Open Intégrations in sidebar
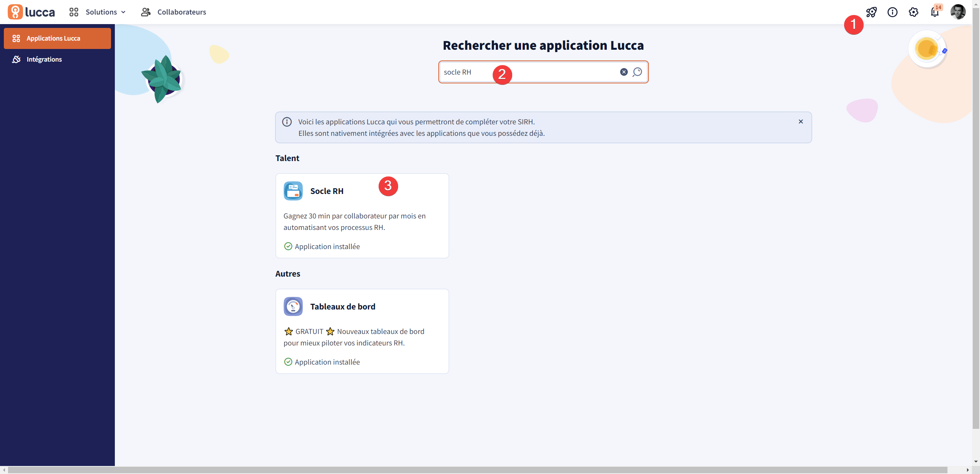The image size is (980, 474). tap(57, 59)
